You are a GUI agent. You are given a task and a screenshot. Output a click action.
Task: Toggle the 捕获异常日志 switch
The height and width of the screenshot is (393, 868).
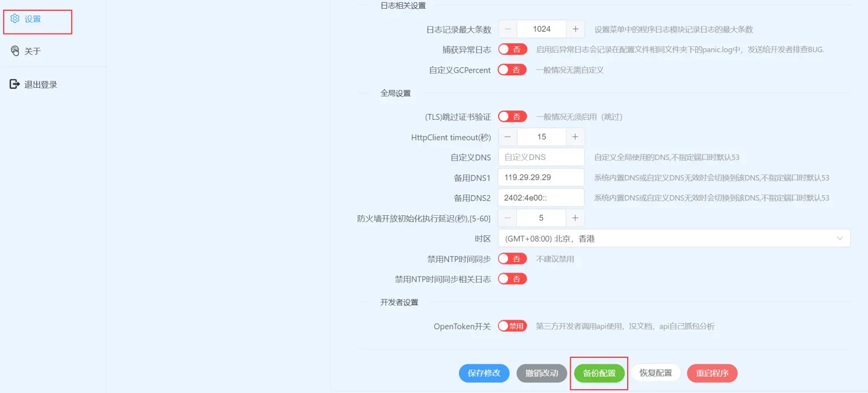click(x=512, y=49)
